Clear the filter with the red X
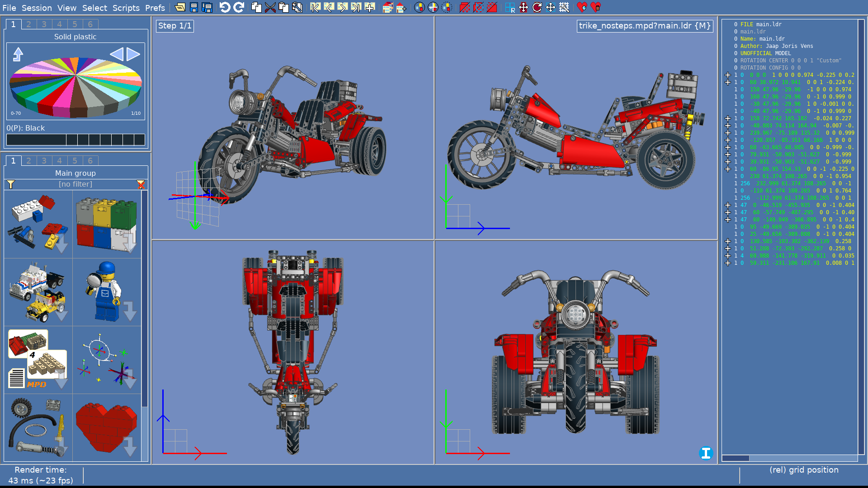Screen dimensions: 868x488 (141, 184)
